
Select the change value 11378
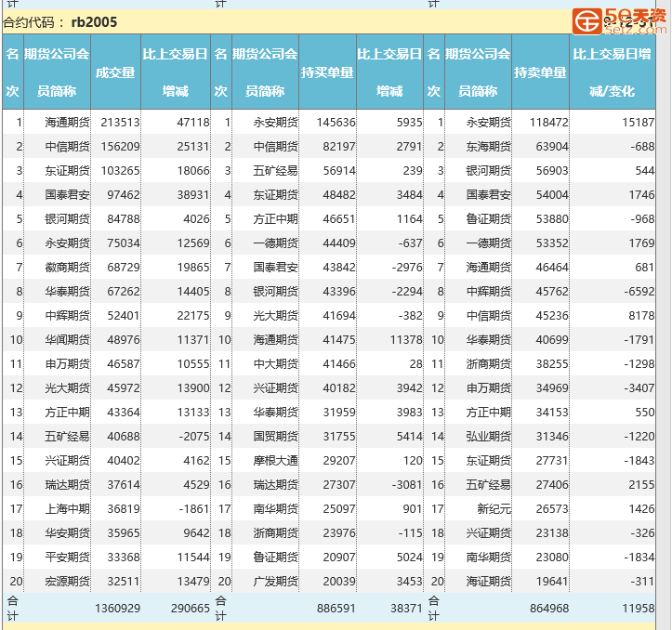(x=406, y=340)
